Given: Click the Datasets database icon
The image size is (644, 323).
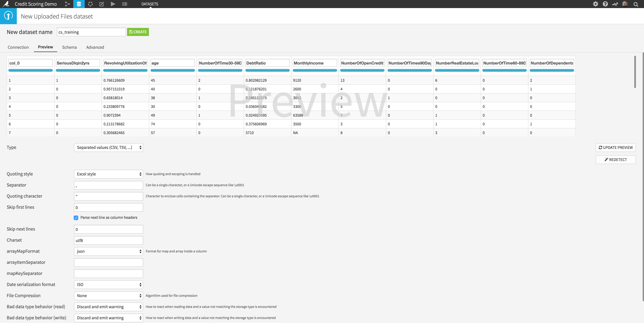Looking at the screenshot, I should point(79,4).
